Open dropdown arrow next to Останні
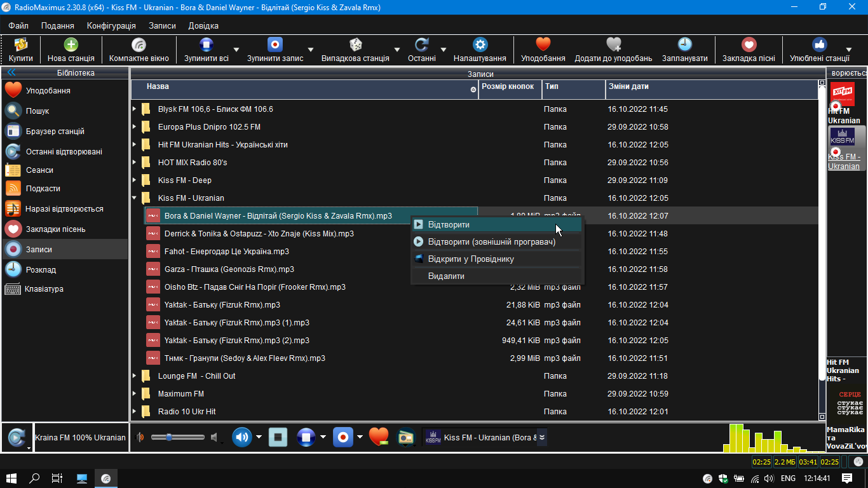The image size is (868, 488). point(444,49)
